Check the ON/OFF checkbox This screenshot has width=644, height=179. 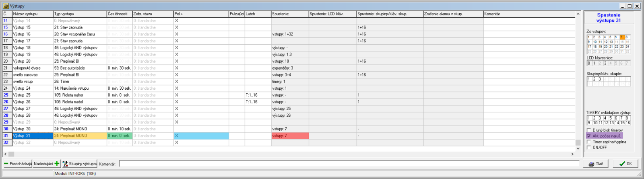point(589,148)
